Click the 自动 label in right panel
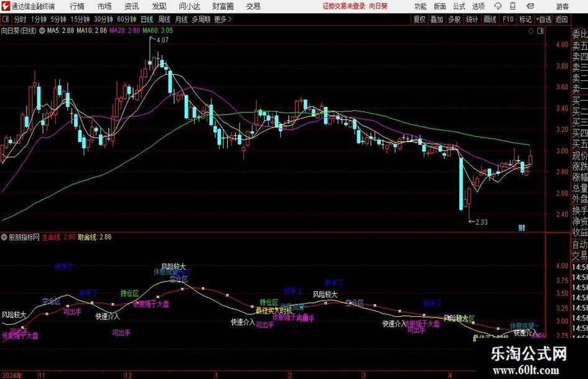The height and width of the screenshot is (379, 588). (x=580, y=245)
